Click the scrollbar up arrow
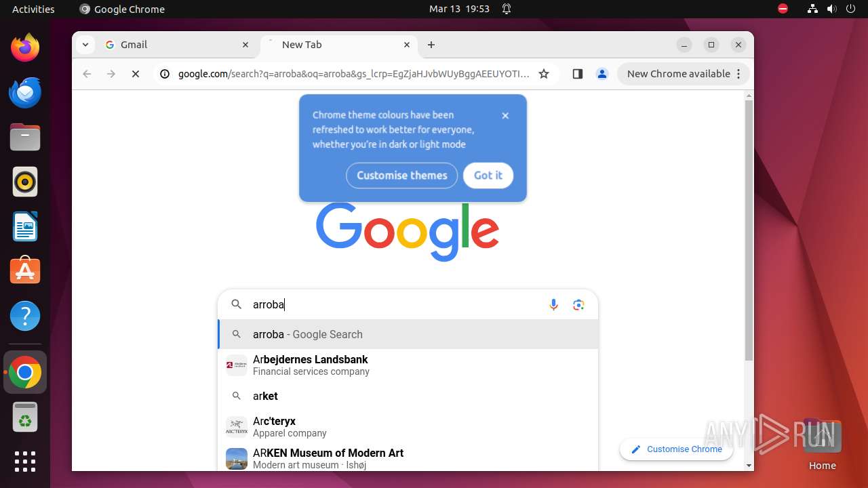 pos(749,95)
